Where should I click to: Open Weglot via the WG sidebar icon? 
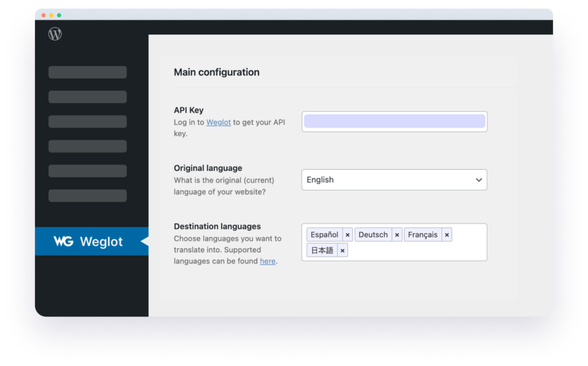(x=64, y=242)
